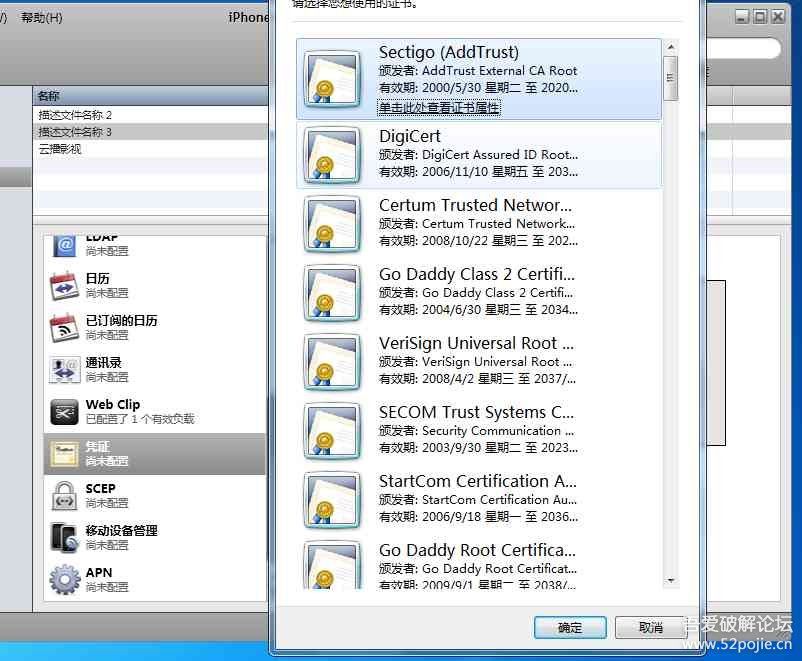Click validity text 2008/4/2 星期三
Viewport: 802px width, 661px height.
point(468,379)
